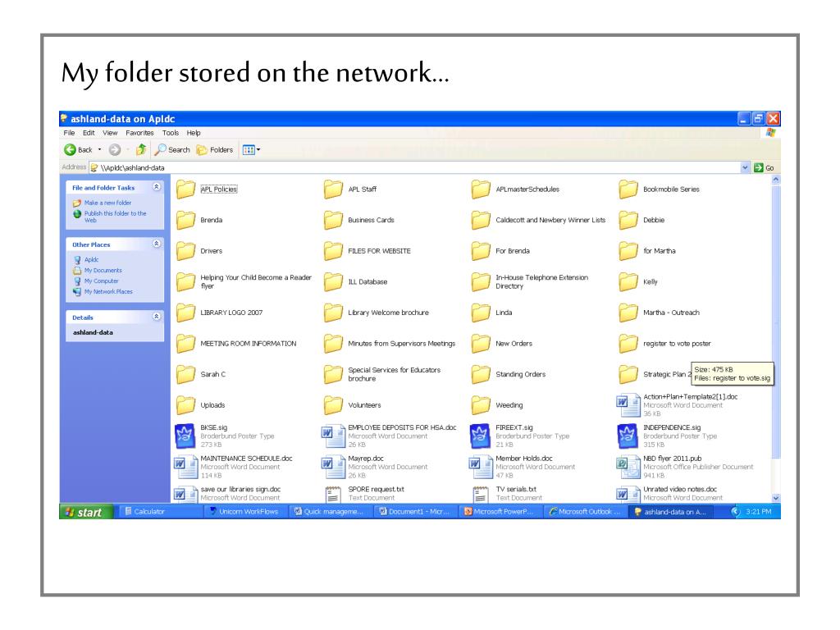Click the Views icon in toolbar
The height and width of the screenshot is (630, 840).
(249, 150)
